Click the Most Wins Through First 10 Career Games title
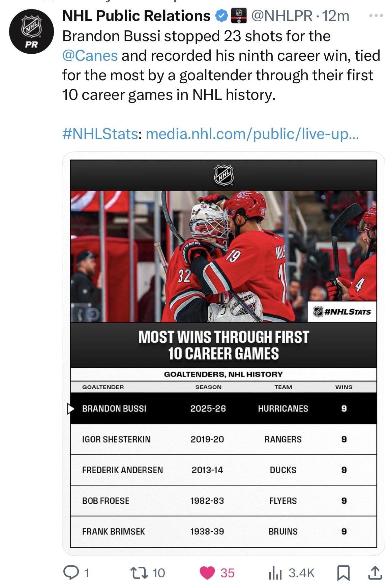 tap(223, 345)
